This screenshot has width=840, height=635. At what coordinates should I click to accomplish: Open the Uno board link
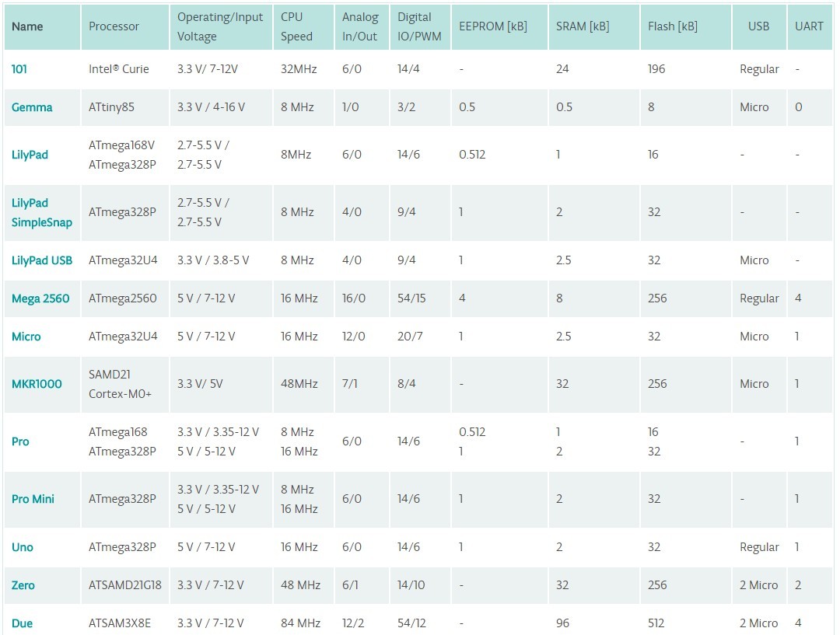click(23, 547)
